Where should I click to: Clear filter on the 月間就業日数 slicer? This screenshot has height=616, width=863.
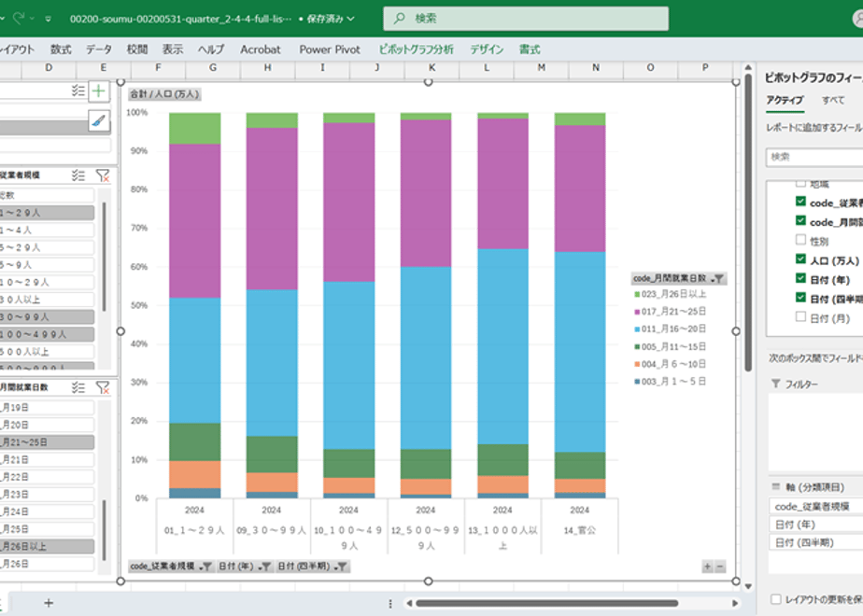point(103,387)
